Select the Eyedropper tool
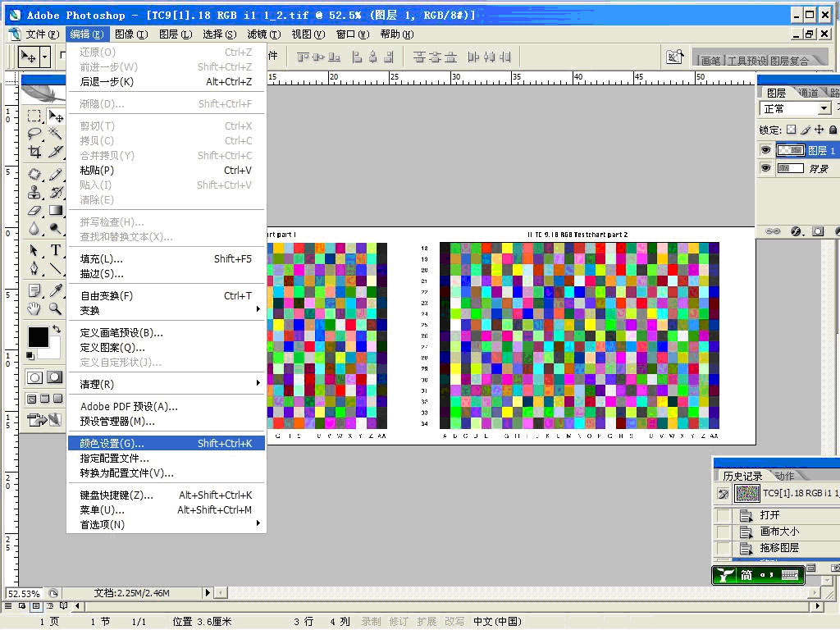 (x=55, y=290)
